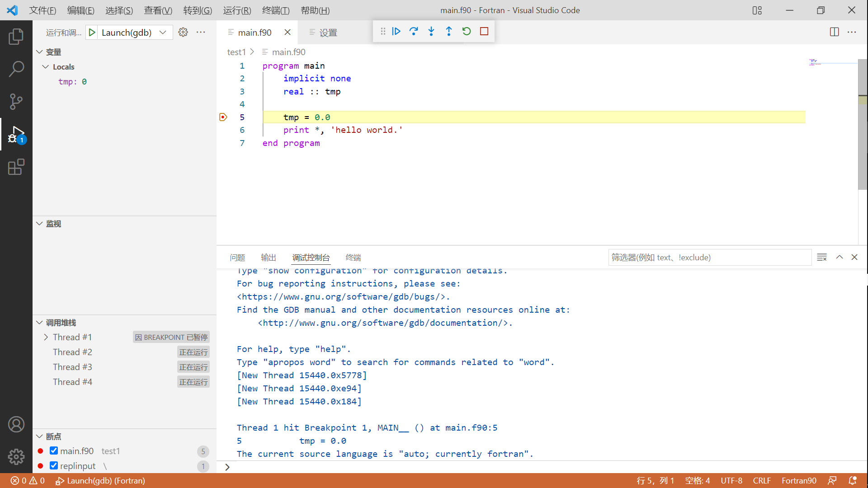Click the Step Out debug icon
The height and width of the screenshot is (488, 868).
[x=448, y=31]
